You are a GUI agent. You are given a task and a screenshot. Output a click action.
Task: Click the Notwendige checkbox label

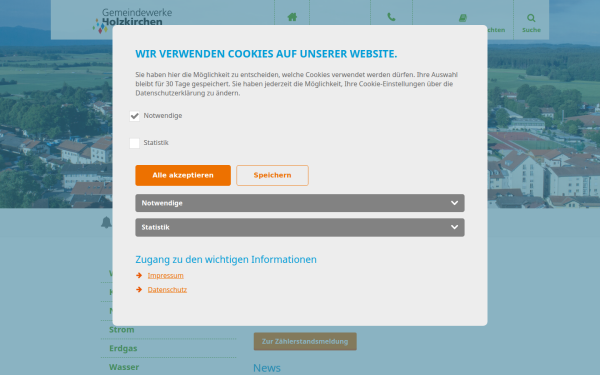[163, 116]
